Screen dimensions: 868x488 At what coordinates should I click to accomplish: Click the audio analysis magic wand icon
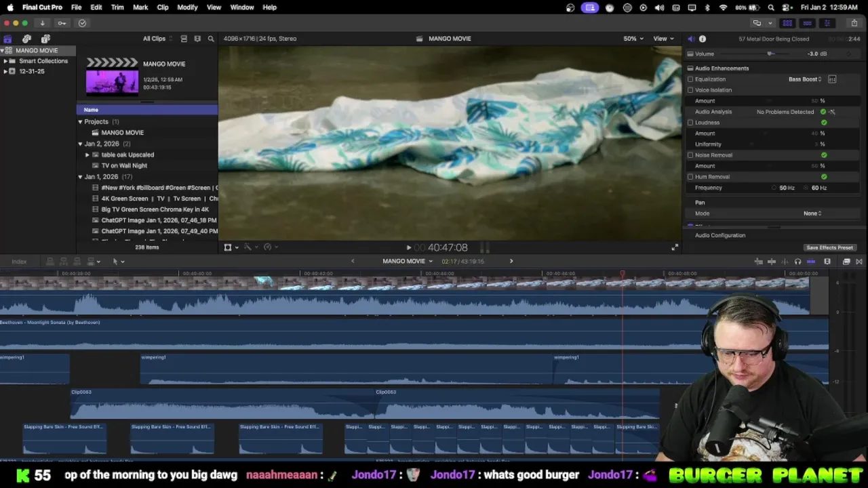[x=832, y=112]
